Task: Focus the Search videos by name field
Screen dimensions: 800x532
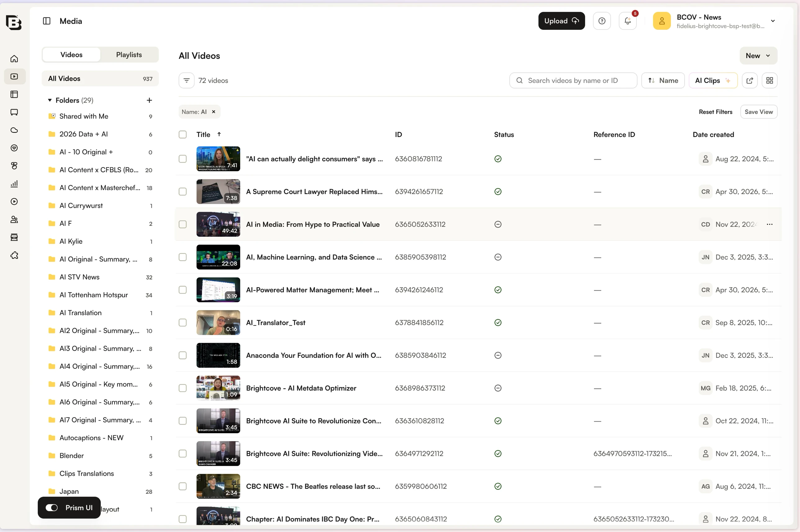Action: 573,80
